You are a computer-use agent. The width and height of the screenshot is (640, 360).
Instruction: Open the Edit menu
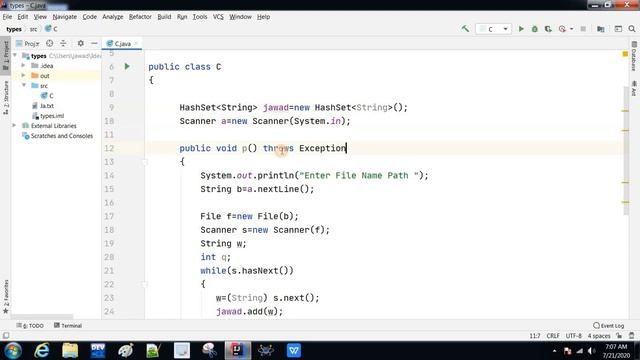pyautogui.click(x=22, y=17)
